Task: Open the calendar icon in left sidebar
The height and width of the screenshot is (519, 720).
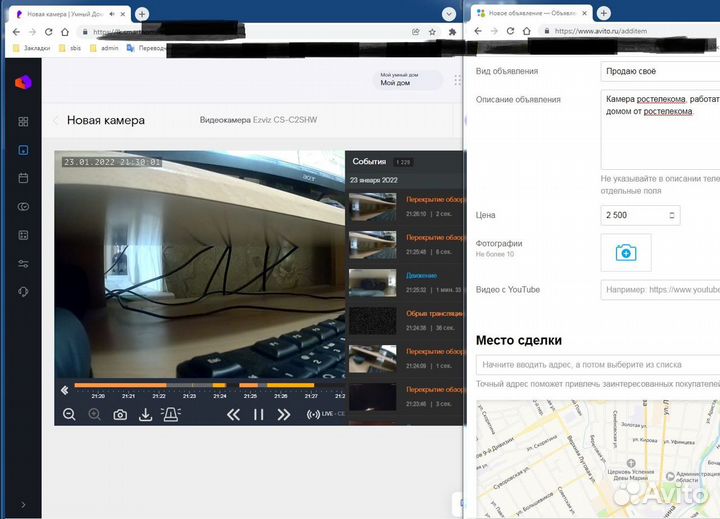Action: click(x=23, y=178)
